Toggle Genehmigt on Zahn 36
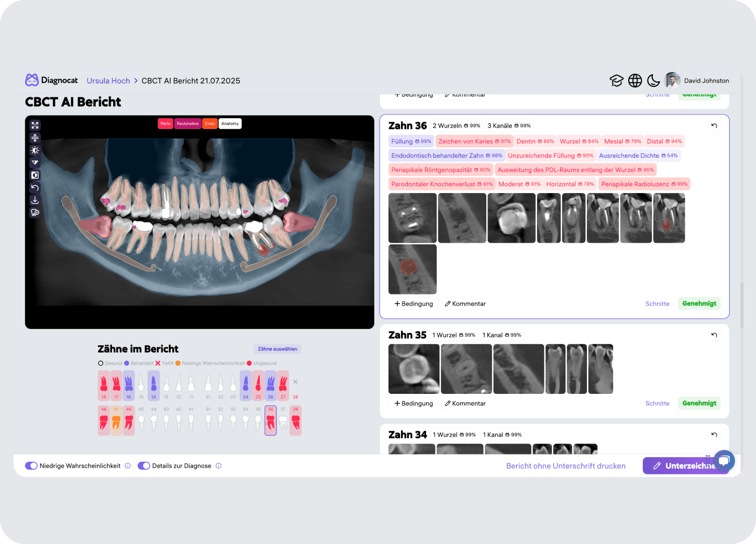This screenshot has width=756, height=544. pyautogui.click(x=699, y=303)
